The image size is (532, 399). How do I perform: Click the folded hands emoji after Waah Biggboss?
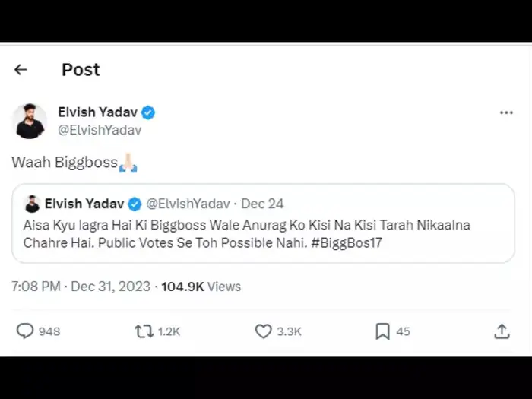point(128,162)
